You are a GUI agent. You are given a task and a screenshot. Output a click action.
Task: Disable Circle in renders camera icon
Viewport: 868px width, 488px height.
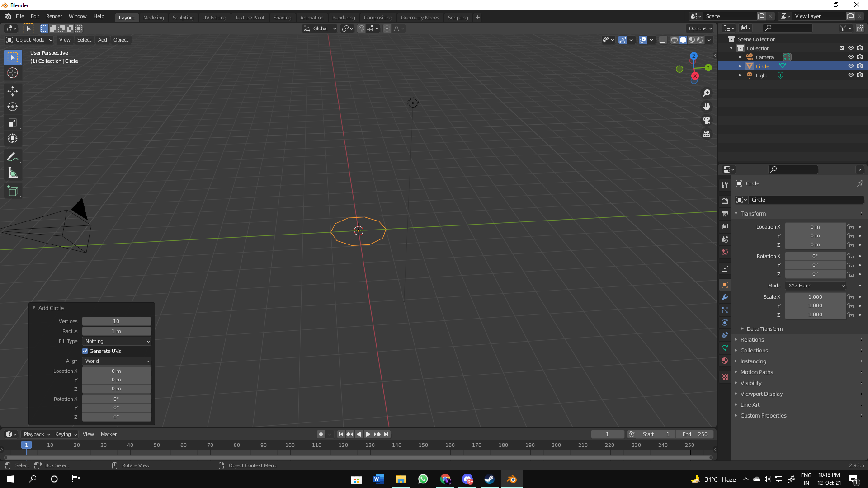tap(859, 66)
